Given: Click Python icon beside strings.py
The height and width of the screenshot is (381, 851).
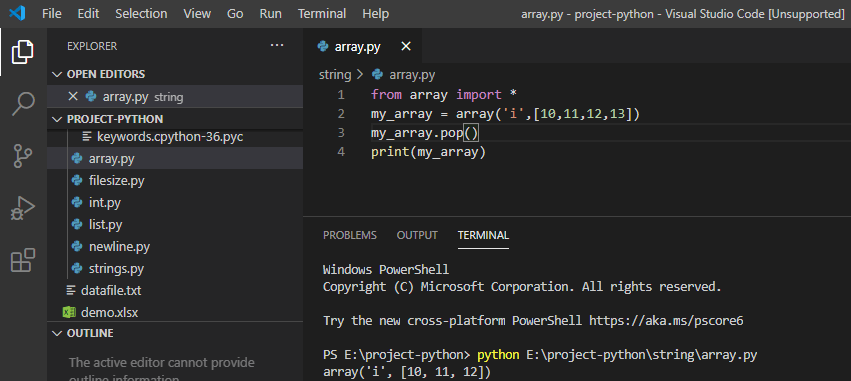Looking at the screenshot, I should [x=78, y=269].
